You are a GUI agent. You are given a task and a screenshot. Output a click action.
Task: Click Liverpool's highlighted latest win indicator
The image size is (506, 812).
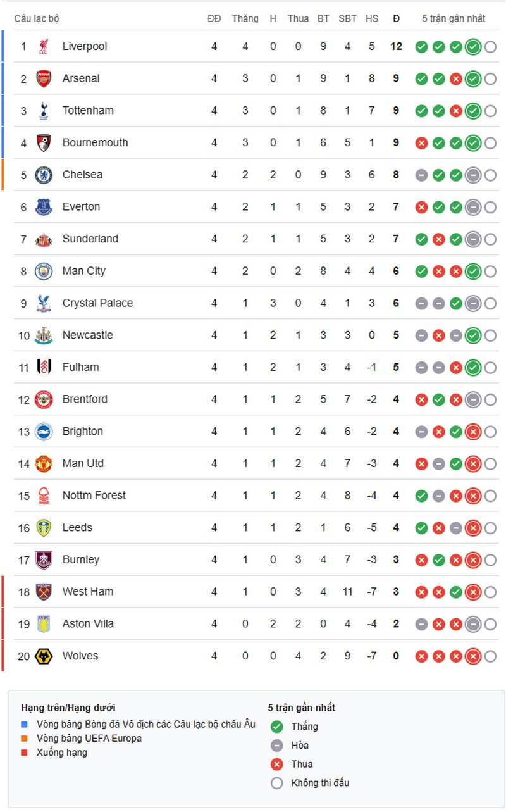(x=472, y=47)
